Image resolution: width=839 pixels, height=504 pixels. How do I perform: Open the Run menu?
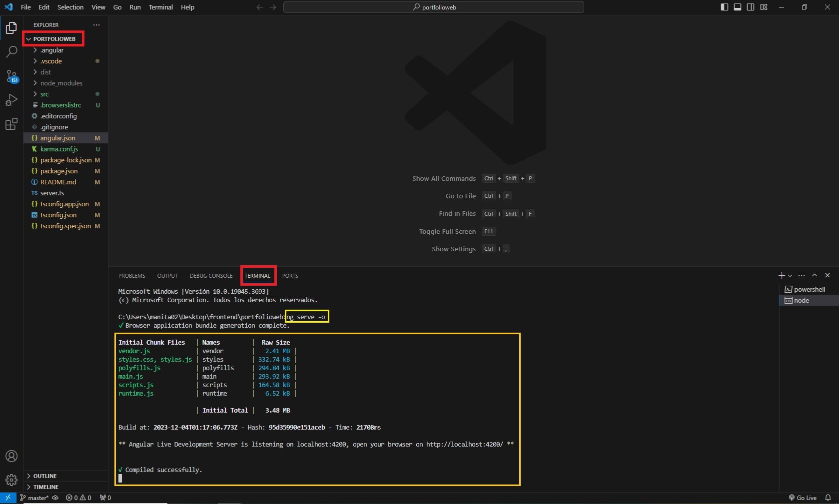click(x=135, y=7)
